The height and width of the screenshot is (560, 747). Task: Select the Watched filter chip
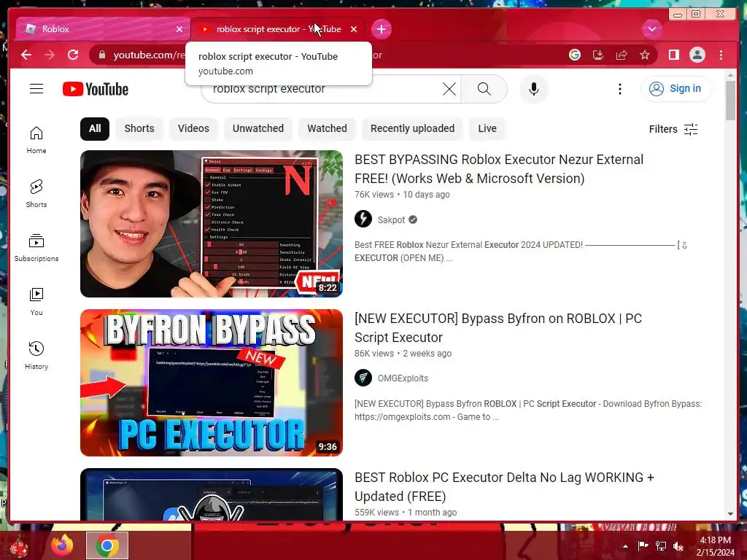327,128
